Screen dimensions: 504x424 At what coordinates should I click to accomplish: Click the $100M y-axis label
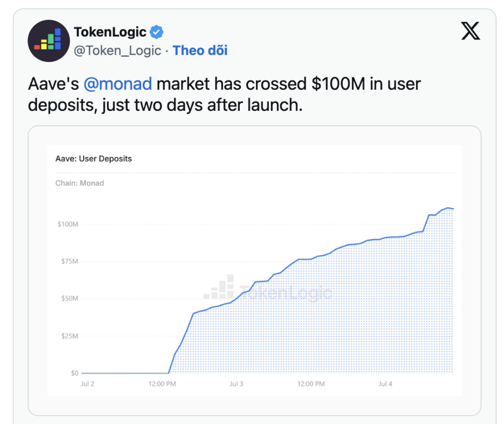pos(68,224)
